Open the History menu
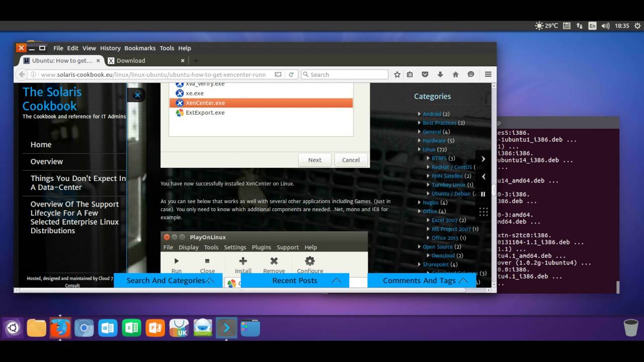 (110, 48)
